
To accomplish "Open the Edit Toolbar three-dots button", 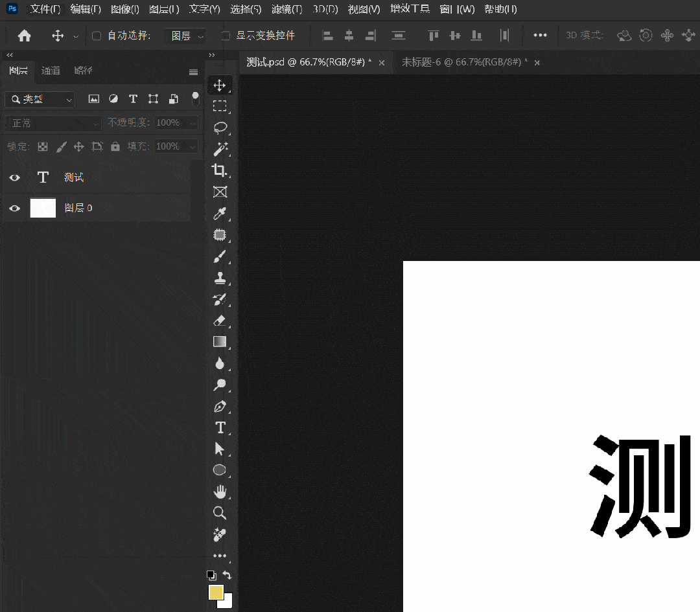I will coord(220,556).
